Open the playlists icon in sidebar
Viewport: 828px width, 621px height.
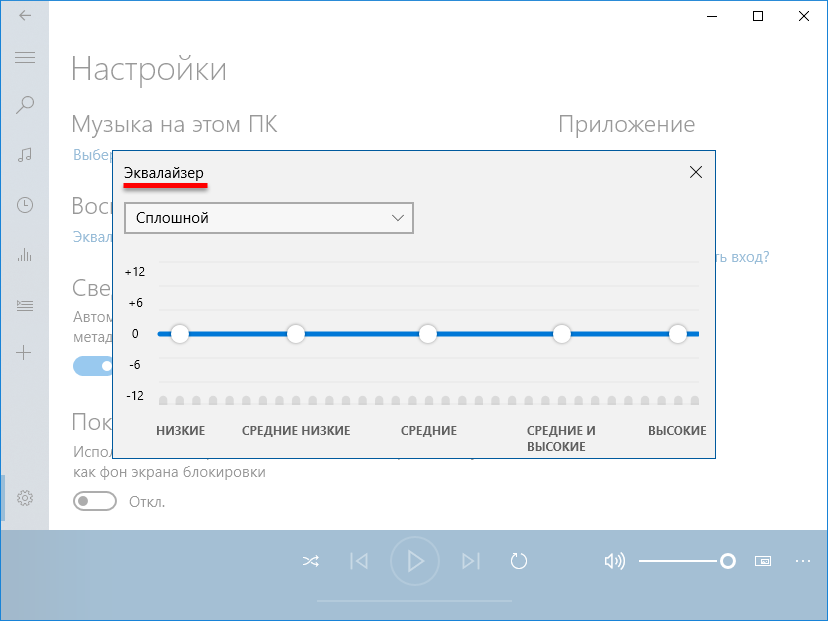(x=25, y=305)
